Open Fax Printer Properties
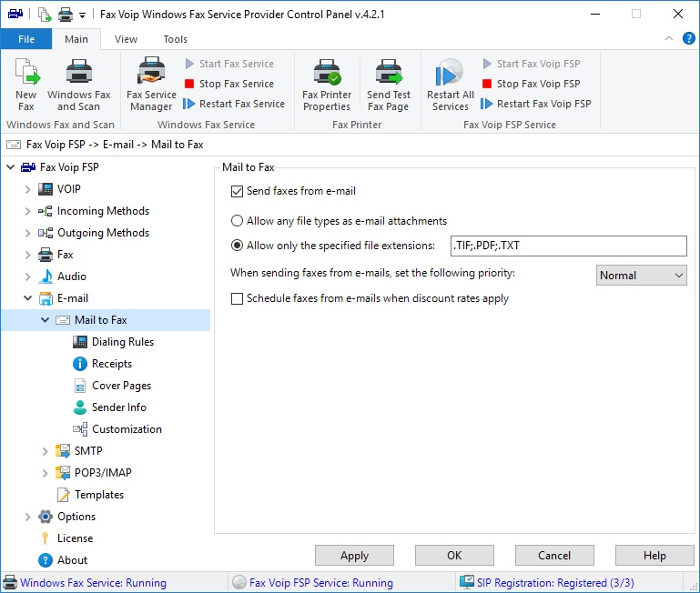This screenshot has width=700, height=593. coord(327,85)
